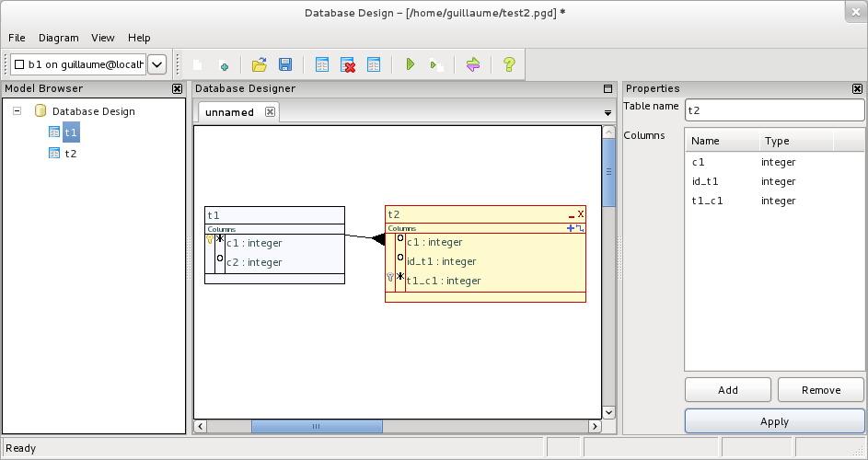Click the open folder toolbar icon
Screen dimensions: 868x460
click(x=260, y=64)
